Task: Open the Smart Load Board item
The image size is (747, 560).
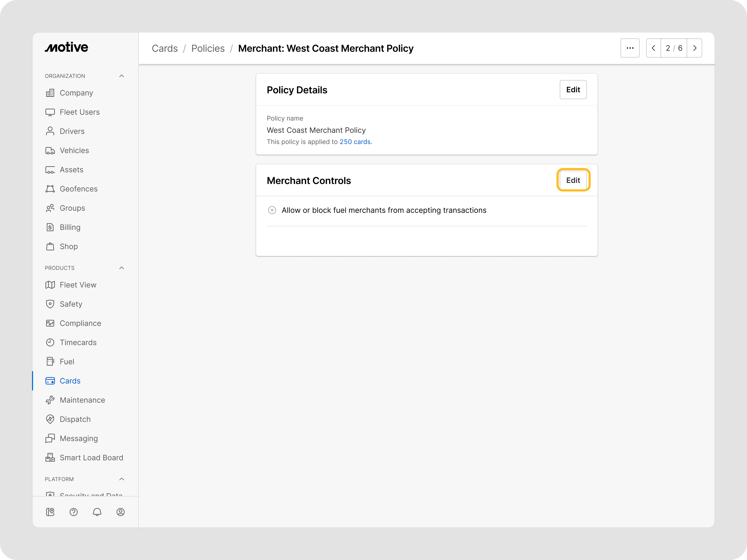Action: click(91, 458)
